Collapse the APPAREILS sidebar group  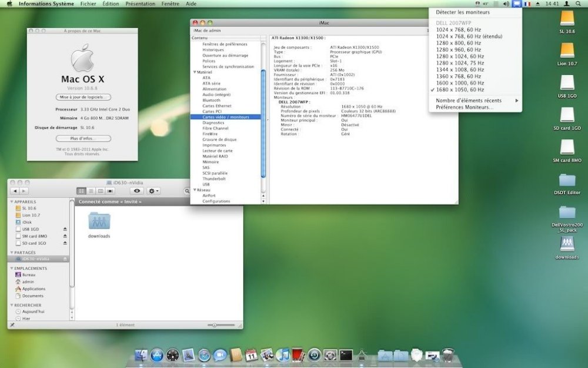coord(12,201)
